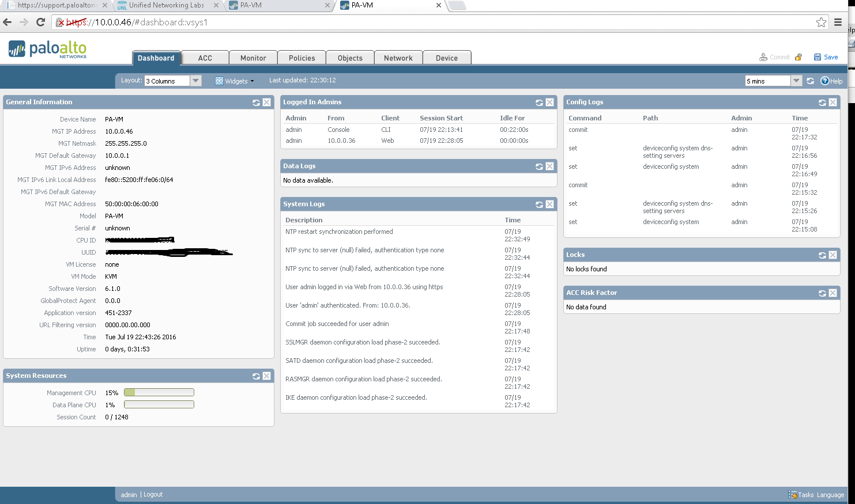Refresh the Data Logs widget
Image resolution: width=855 pixels, height=504 pixels.
tap(539, 166)
